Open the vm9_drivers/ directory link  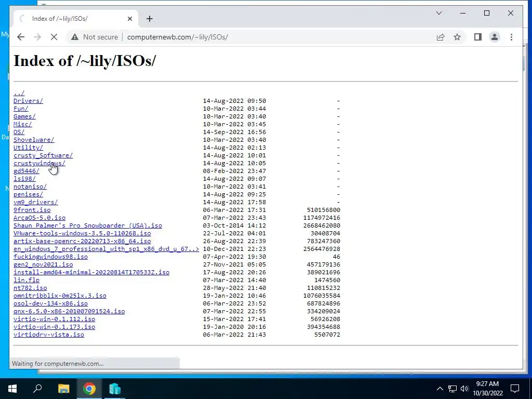point(36,202)
